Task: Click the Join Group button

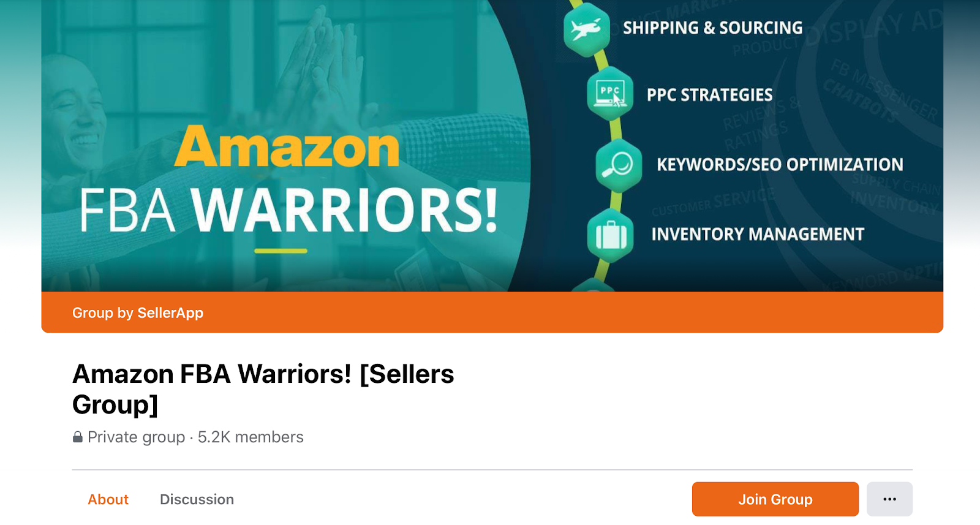Action: (x=775, y=499)
